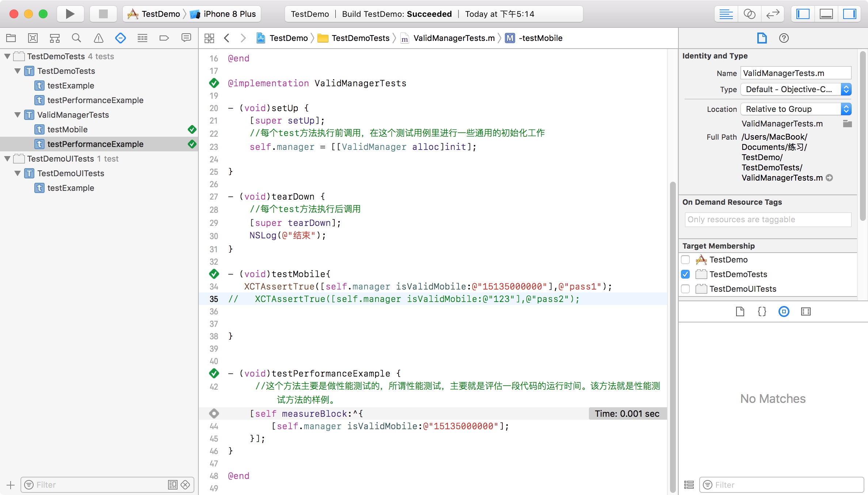Open the Location dropdown Relative to Group
Viewport: 868px width, 495px height.
pyautogui.click(x=796, y=109)
